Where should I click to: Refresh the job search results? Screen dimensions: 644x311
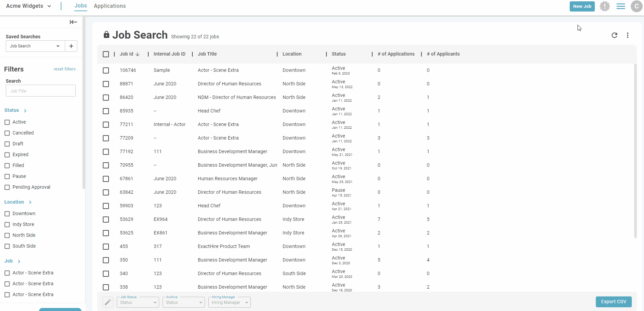coord(614,35)
